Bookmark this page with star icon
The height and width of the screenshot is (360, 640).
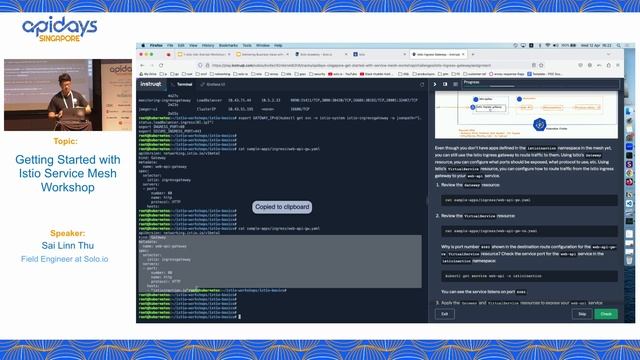[x=541, y=65]
